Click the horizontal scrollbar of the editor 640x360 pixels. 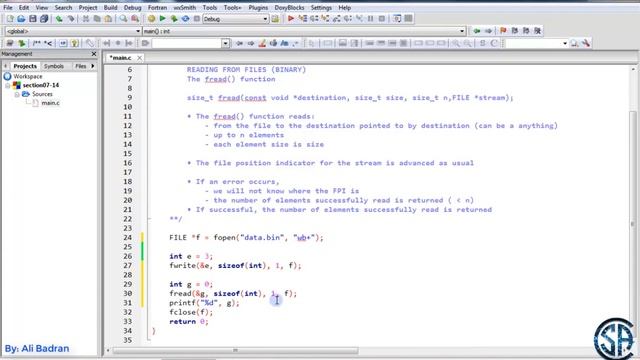[236, 351]
